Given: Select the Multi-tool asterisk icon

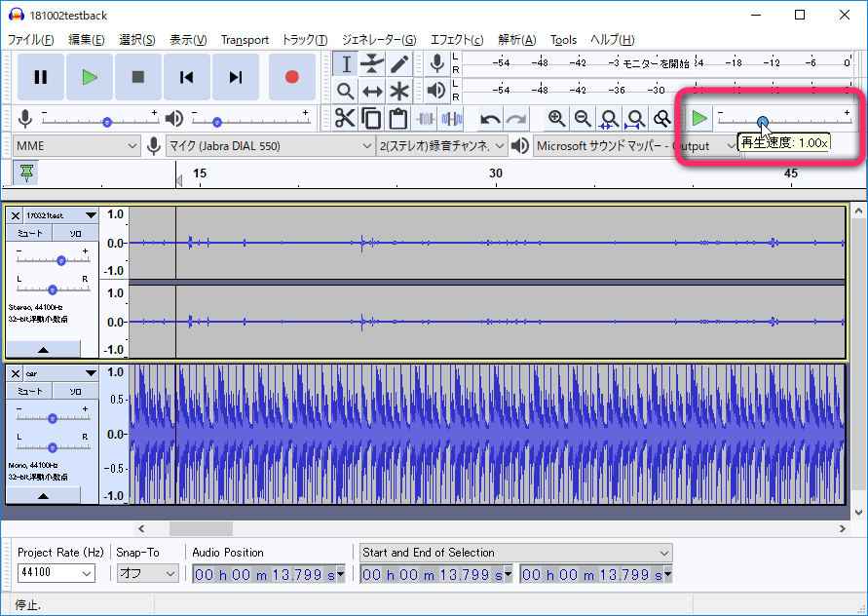Looking at the screenshot, I should (x=398, y=91).
